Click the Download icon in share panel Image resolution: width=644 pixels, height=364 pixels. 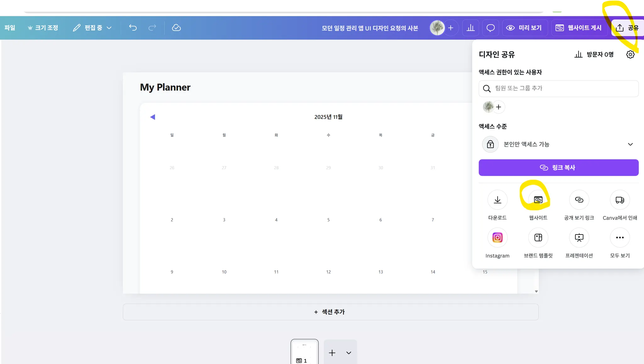497,200
